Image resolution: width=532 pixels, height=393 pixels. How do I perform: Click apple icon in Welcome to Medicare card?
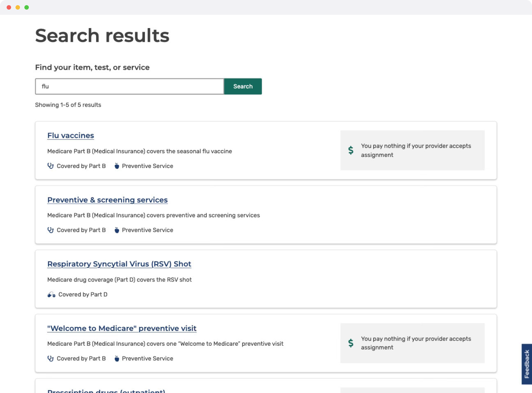coord(117,359)
